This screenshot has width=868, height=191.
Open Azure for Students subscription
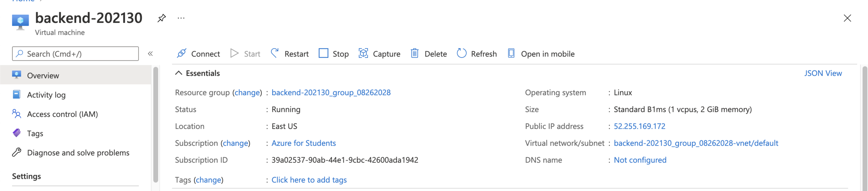click(x=303, y=143)
